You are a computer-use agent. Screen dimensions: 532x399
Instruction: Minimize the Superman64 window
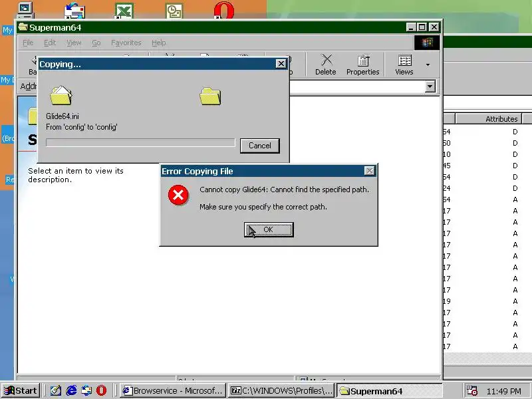[x=411, y=27]
